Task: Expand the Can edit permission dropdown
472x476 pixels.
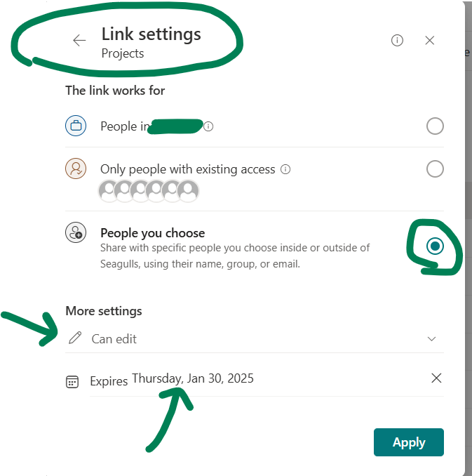Action: 255,339
